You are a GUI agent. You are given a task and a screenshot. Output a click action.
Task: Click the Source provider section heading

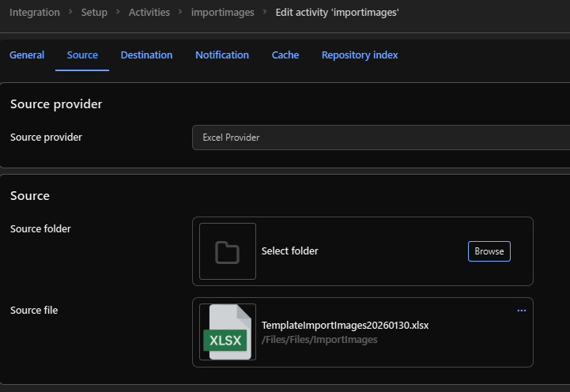point(56,104)
